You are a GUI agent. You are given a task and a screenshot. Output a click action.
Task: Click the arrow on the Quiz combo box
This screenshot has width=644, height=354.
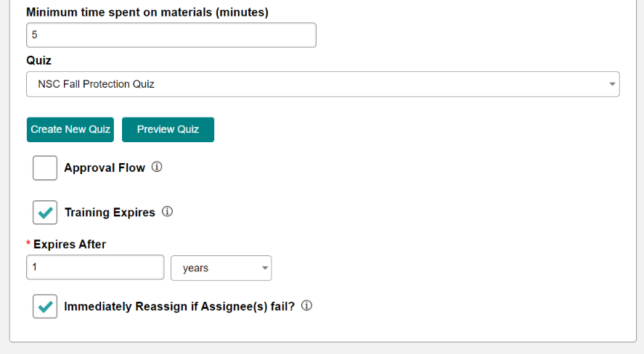click(x=612, y=84)
